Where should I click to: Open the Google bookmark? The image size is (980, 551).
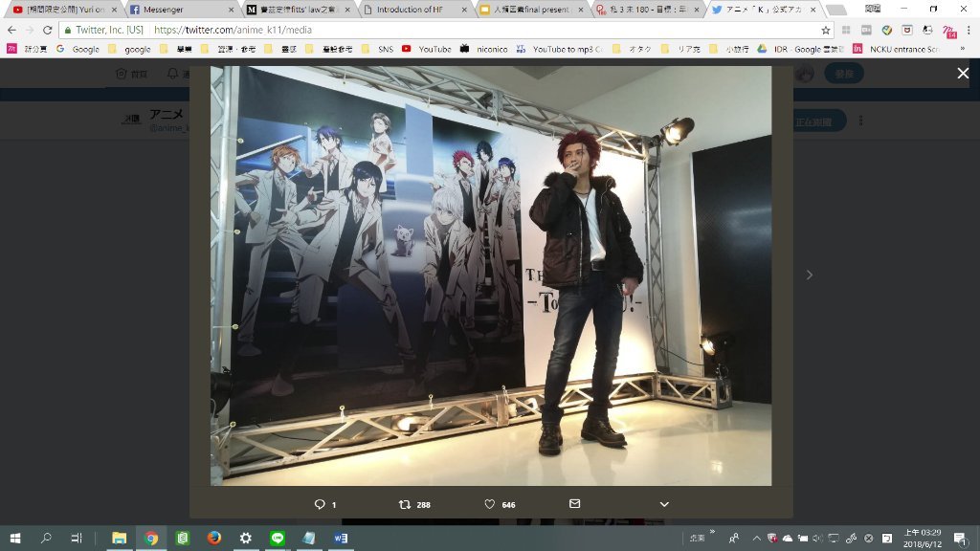pyautogui.click(x=78, y=49)
